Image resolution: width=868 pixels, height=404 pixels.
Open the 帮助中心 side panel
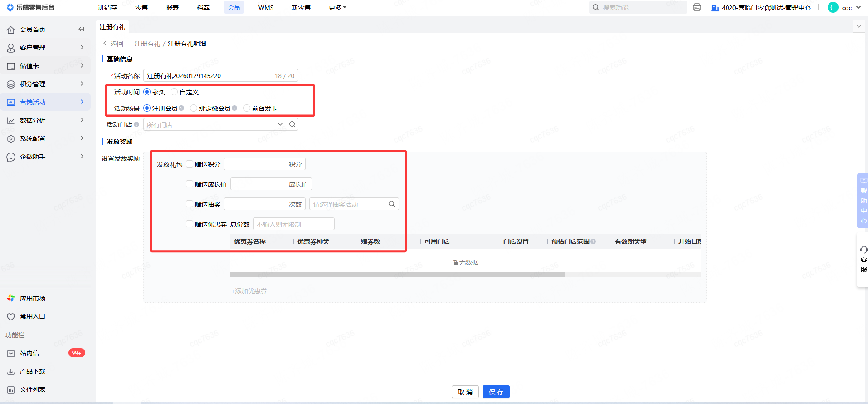tap(863, 200)
